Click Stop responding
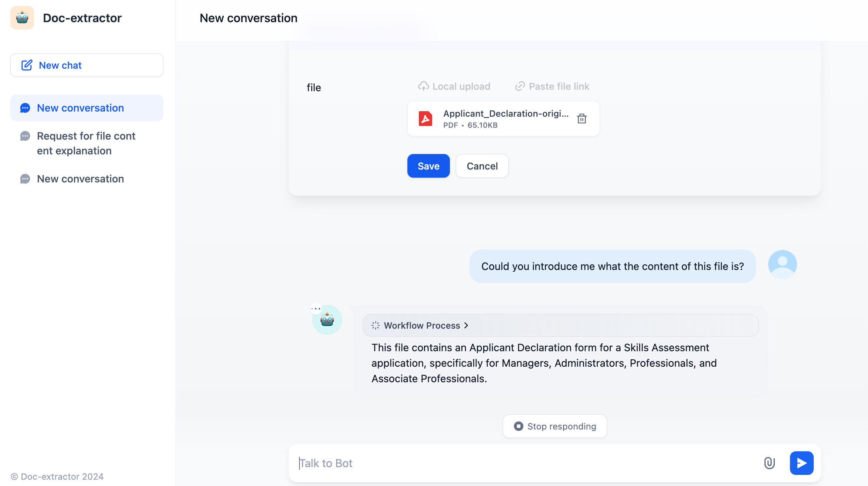 point(555,426)
